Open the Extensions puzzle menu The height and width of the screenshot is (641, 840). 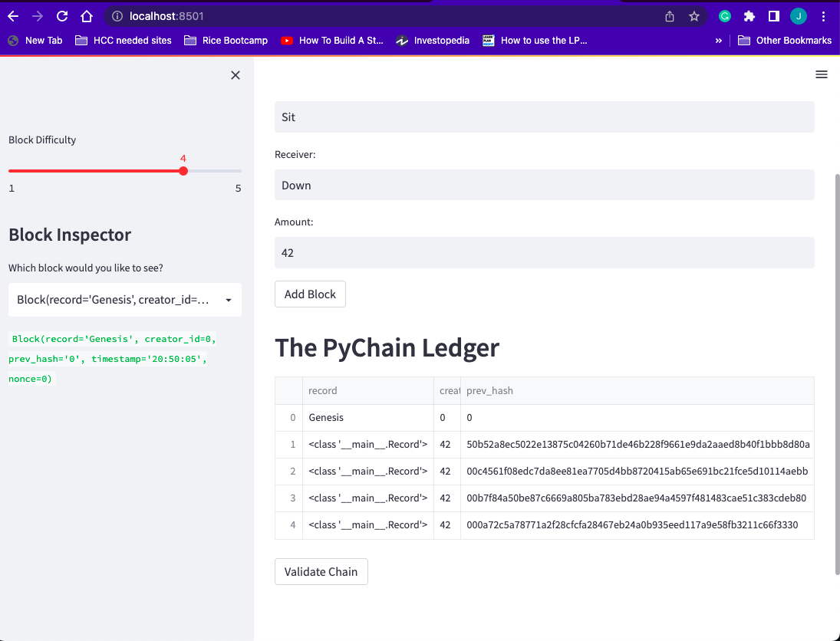coord(749,17)
